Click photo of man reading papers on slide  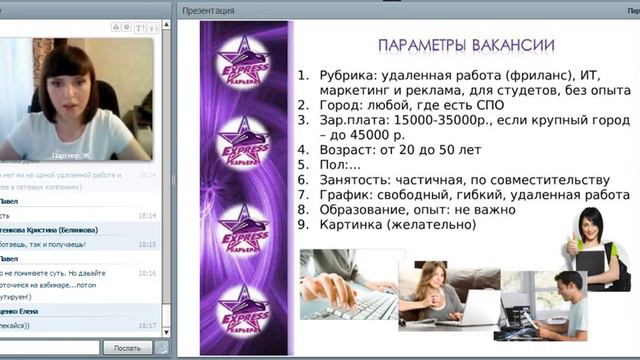pos(541,305)
